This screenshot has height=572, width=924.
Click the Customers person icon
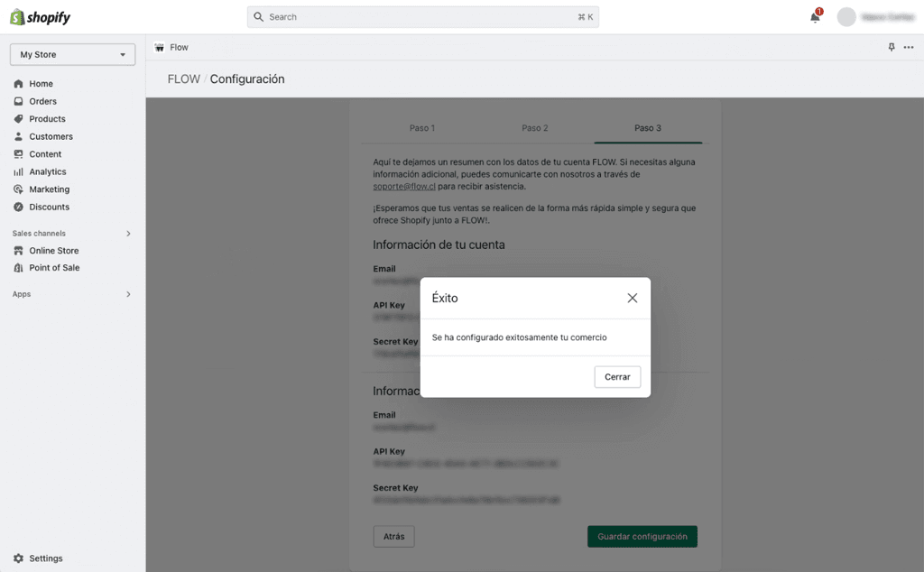(x=18, y=136)
